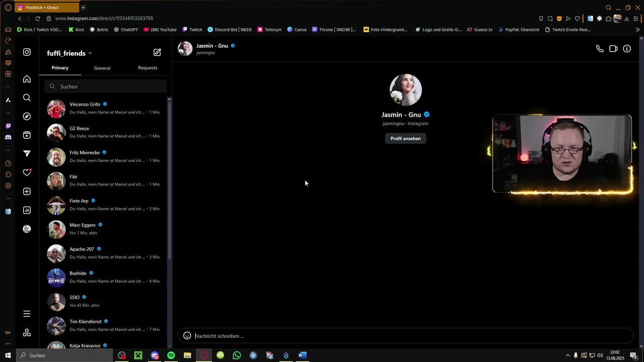
Task: Open new browser tab plus
Action: 83,8
